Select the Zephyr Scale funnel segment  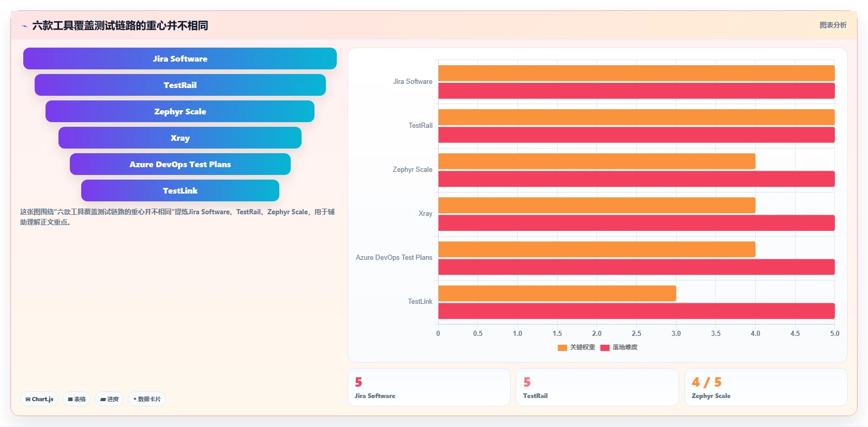coord(180,111)
